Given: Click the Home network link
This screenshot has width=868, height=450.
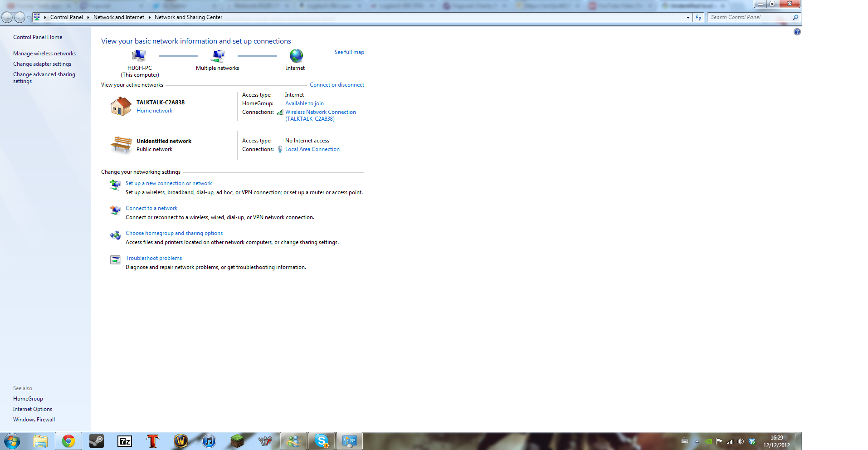Looking at the screenshot, I should 154,111.
